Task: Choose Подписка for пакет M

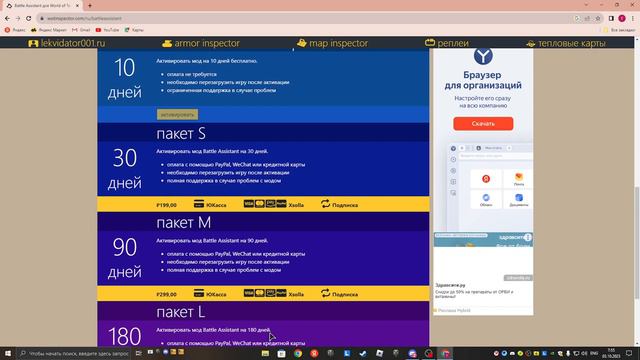Action: pyautogui.click(x=340, y=293)
